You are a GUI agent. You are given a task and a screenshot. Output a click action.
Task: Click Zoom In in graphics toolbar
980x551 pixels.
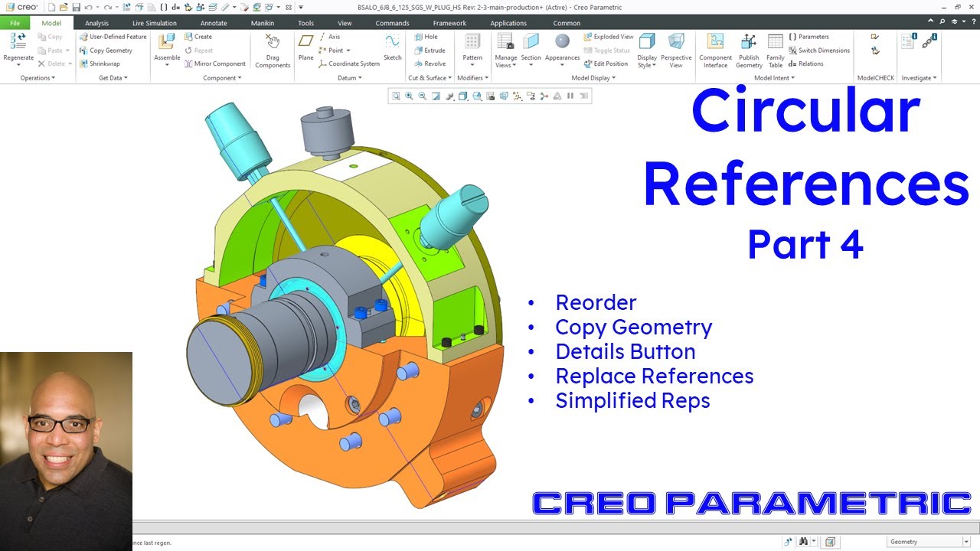click(x=409, y=96)
